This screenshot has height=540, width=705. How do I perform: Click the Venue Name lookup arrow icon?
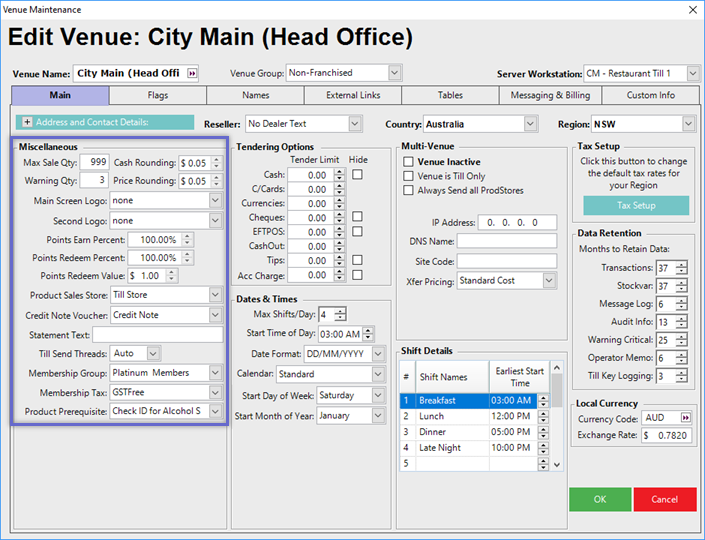click(x=192, y=73)
